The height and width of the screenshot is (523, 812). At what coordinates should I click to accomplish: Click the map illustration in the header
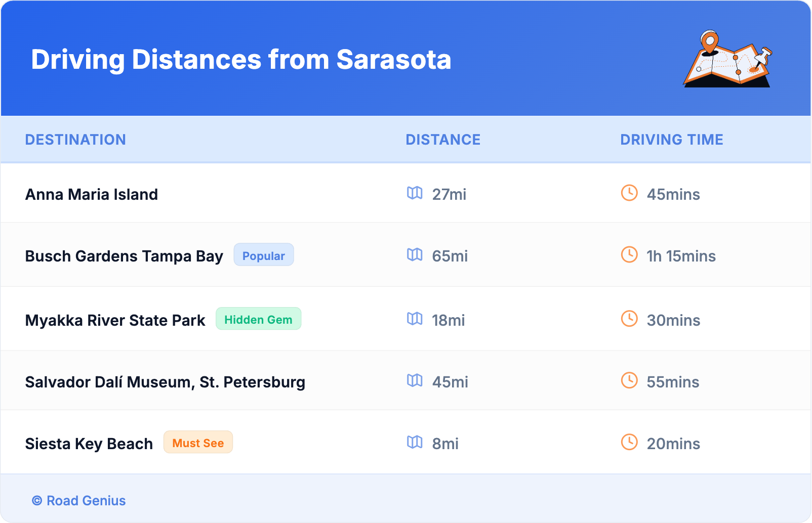(x=727, y=59)
